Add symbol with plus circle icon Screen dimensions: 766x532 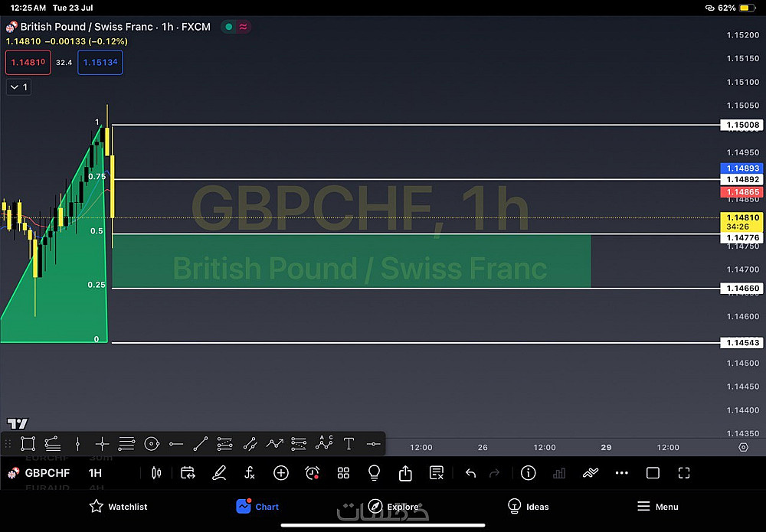pos(281,473)
